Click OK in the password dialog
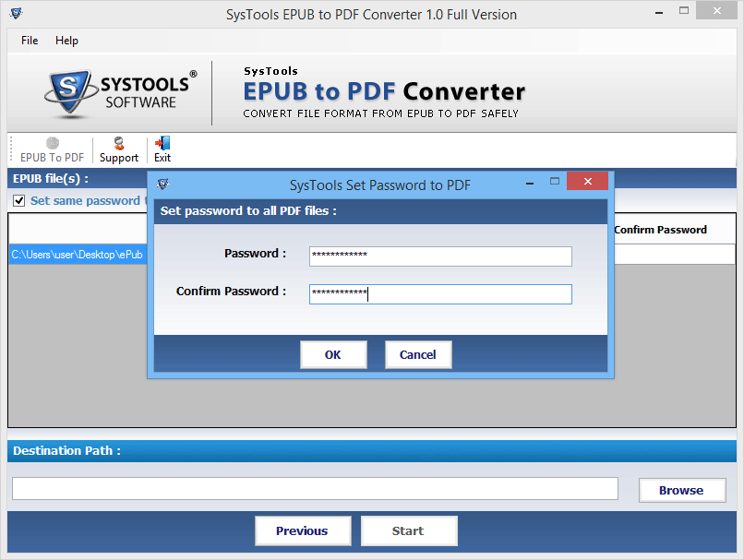Image resolution: width=744 pixels, height=560 pixels. (x=333, y=354)
